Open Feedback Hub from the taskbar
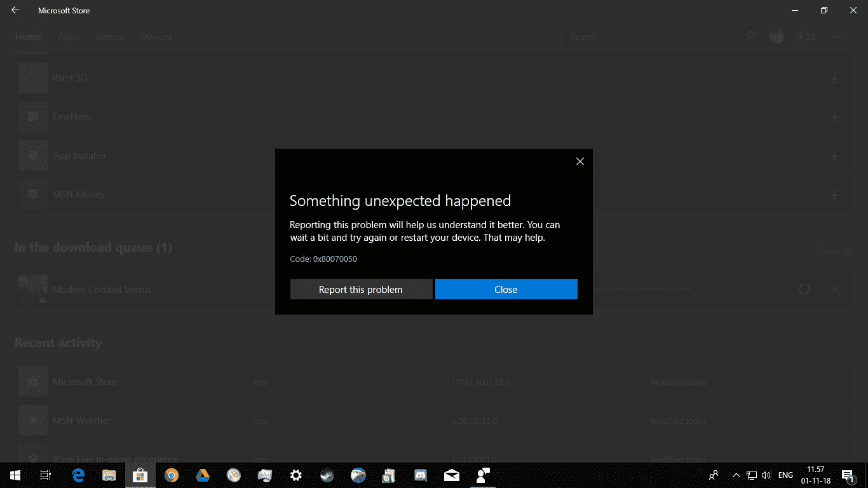Viewport: 868px width, 488px height. coord(483,475)
